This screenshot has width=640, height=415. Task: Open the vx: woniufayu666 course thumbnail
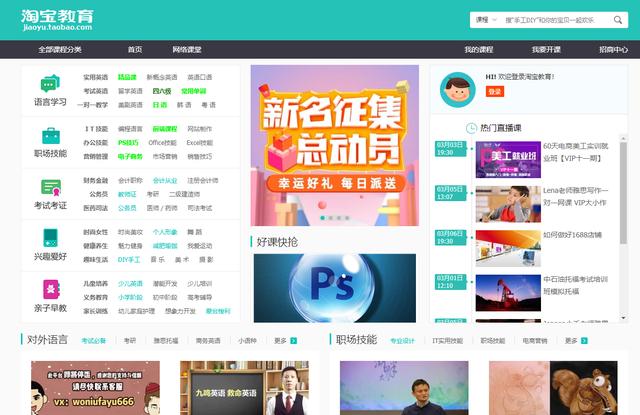[96, 388]
